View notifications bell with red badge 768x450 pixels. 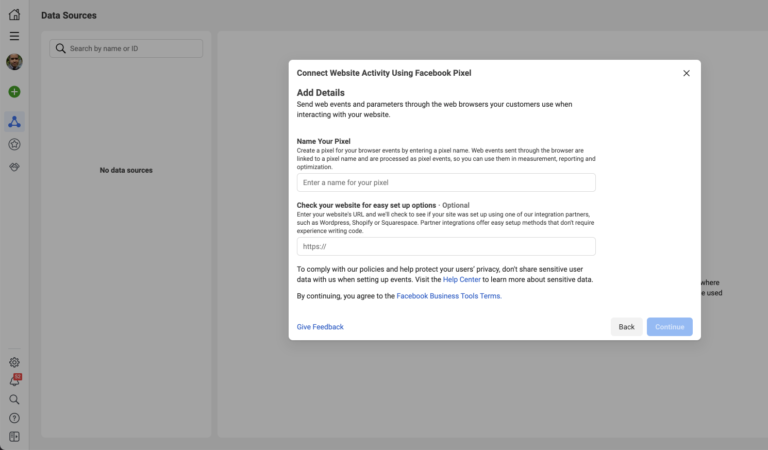coord(15,380)
